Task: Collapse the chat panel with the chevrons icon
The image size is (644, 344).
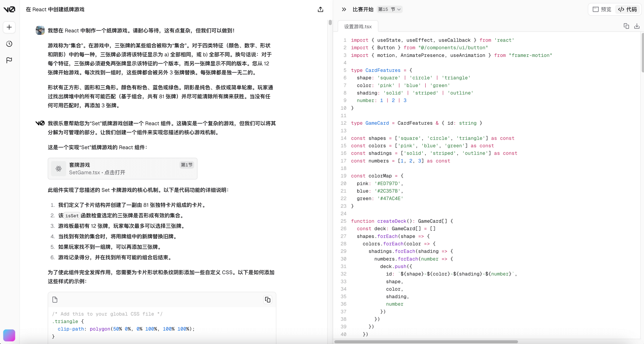Action: click(344, 9)
